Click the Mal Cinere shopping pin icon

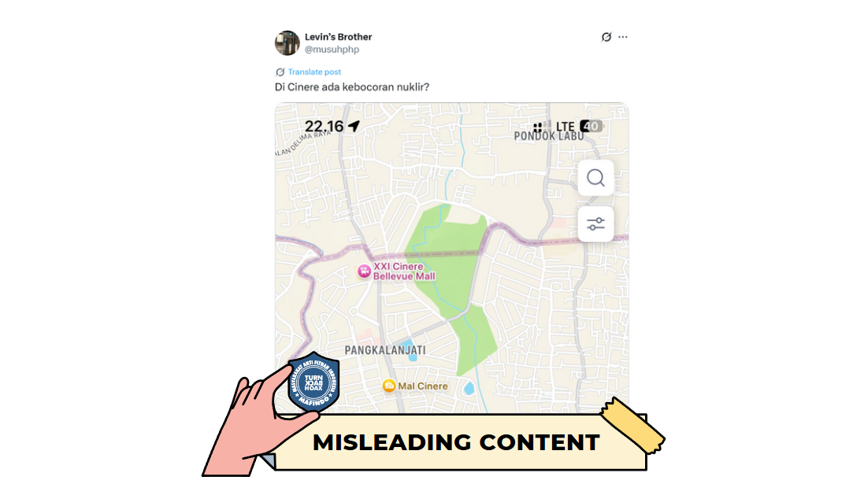[x=389, y=386]
